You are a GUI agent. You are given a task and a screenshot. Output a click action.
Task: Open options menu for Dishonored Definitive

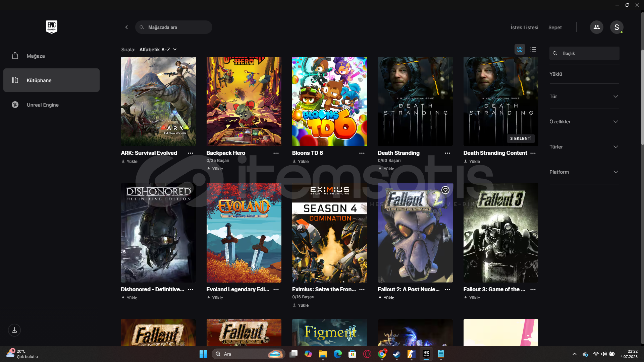[x=191, y=290]
